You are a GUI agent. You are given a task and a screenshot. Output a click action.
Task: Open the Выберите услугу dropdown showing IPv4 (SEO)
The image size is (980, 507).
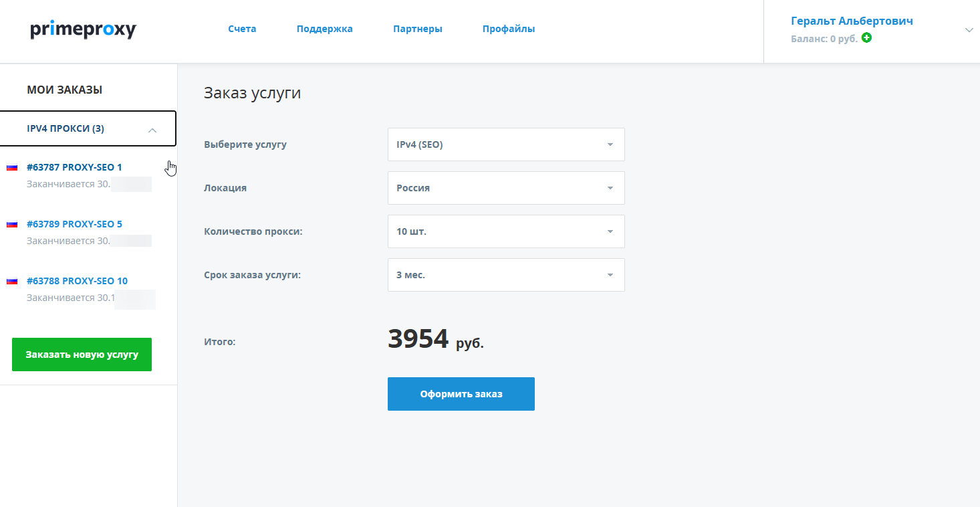pyautogui.click(x=506, y=144)
